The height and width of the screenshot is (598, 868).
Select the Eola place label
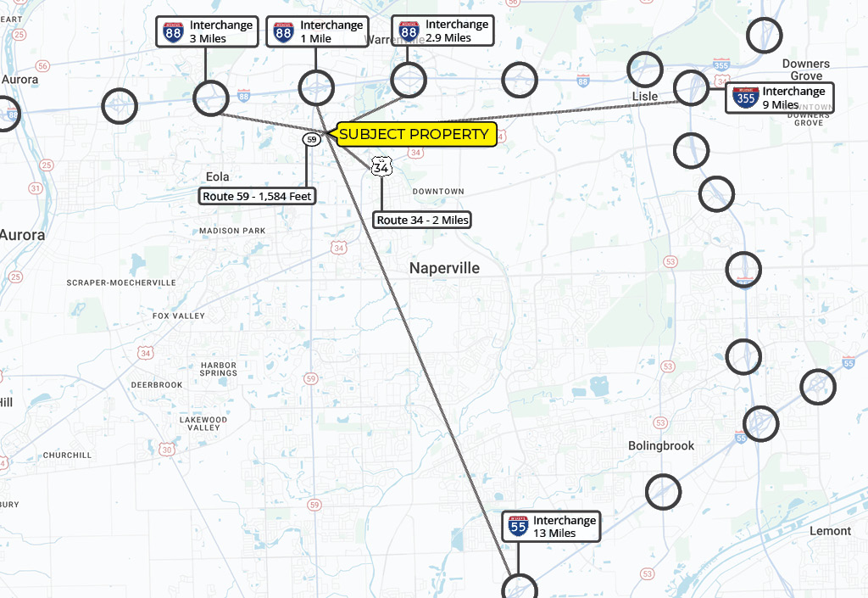pos(217,177)
